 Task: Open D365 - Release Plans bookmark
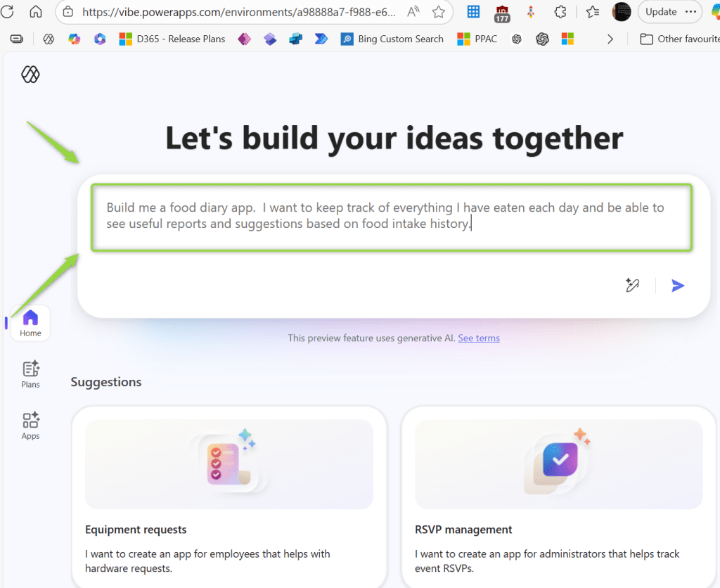coord(172,39)
